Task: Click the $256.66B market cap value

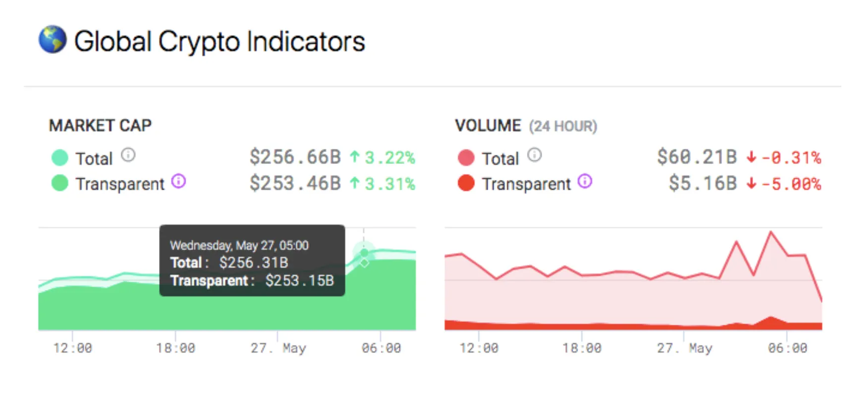Action: tap(296, 156)
